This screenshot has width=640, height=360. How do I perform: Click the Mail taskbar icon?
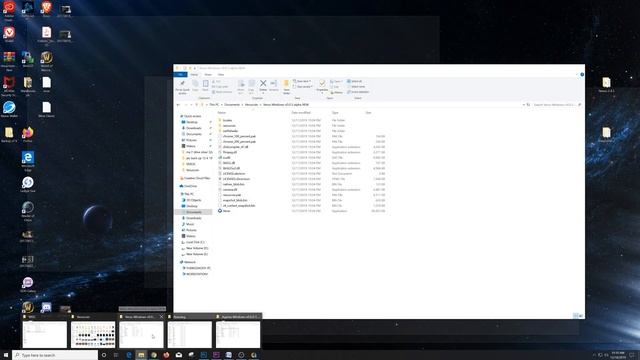coord(179,355)
